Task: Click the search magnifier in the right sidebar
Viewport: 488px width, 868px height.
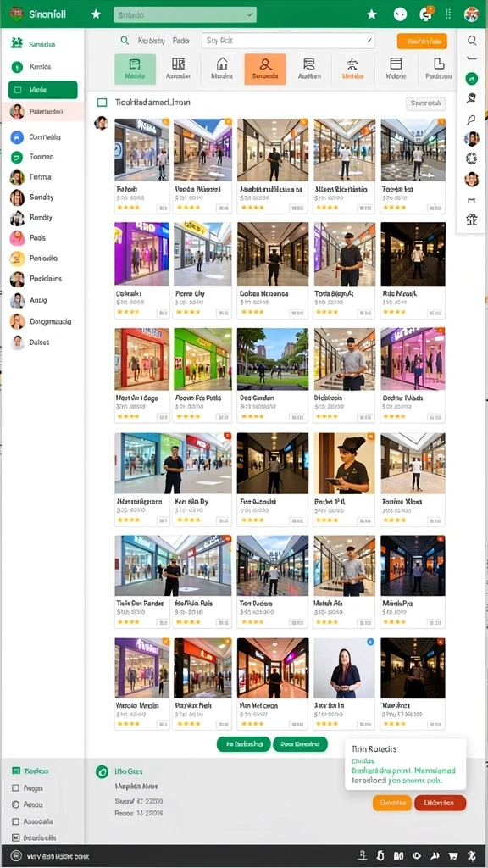Action: pos(471,41)
